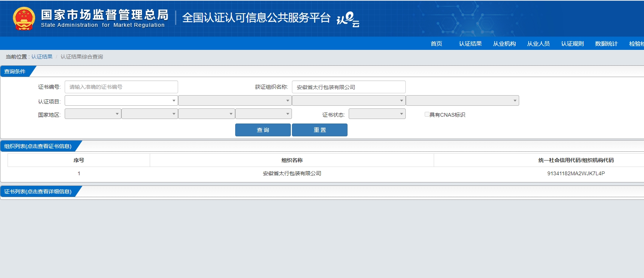Image resolution: width=644 pixels, height=278 pixels.
Task: Click the 重置 reset button
Action: pyautogui.click(x=320, y=130)
